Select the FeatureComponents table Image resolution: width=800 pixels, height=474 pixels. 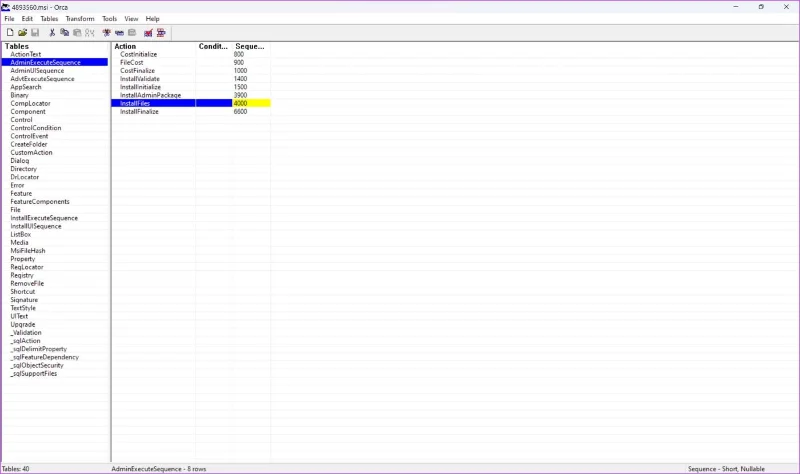(40, 201)
